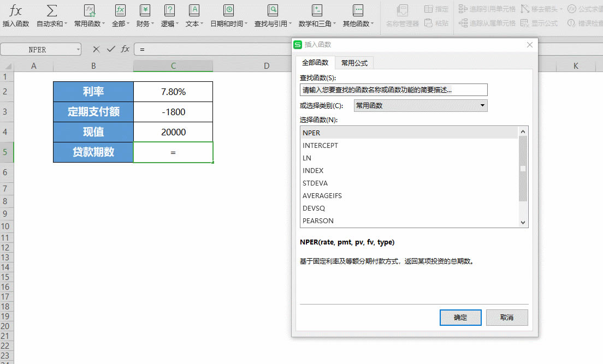Select cell containing 7.80%
The width and height of the screenshot is (603, 364).
pos(173,92)
